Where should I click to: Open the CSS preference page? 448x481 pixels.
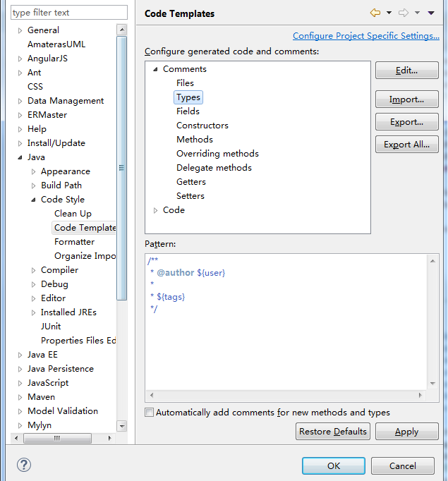(x=35, y=87)
